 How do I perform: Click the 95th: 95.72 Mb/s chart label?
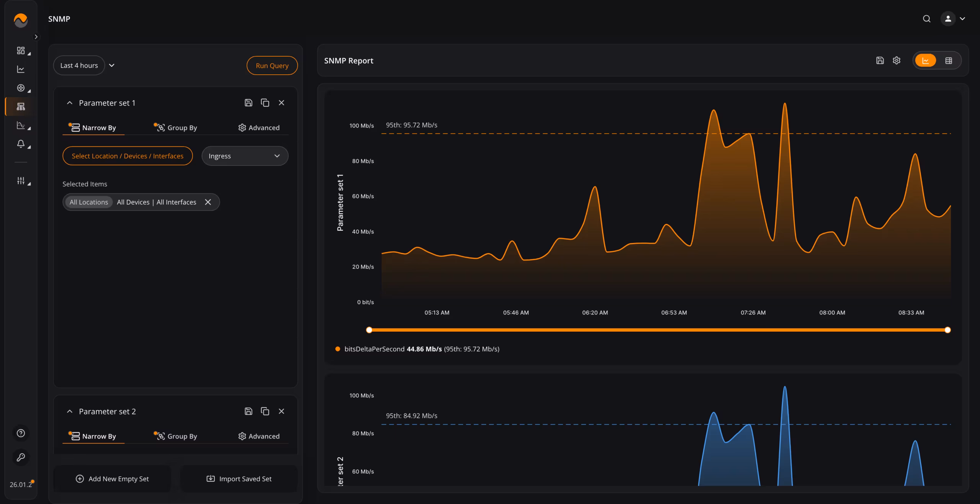point(412,125)
